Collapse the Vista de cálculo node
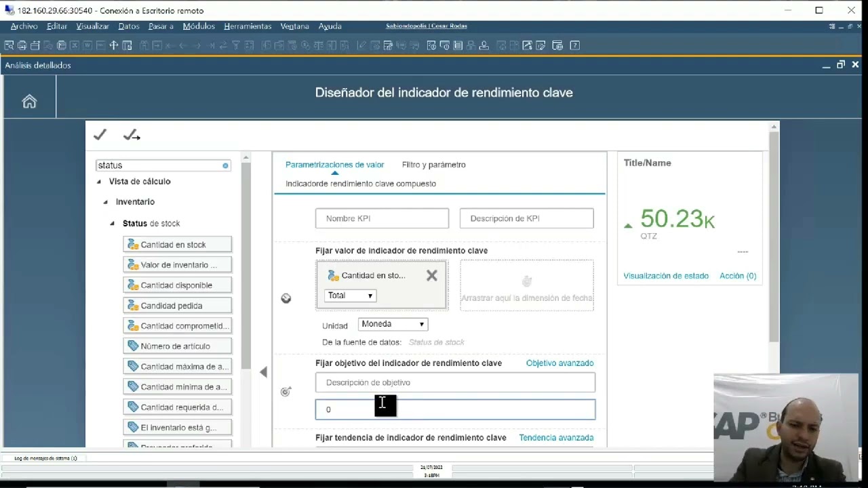The height and width of the screenshot is (488, 868). click(99, 182)
